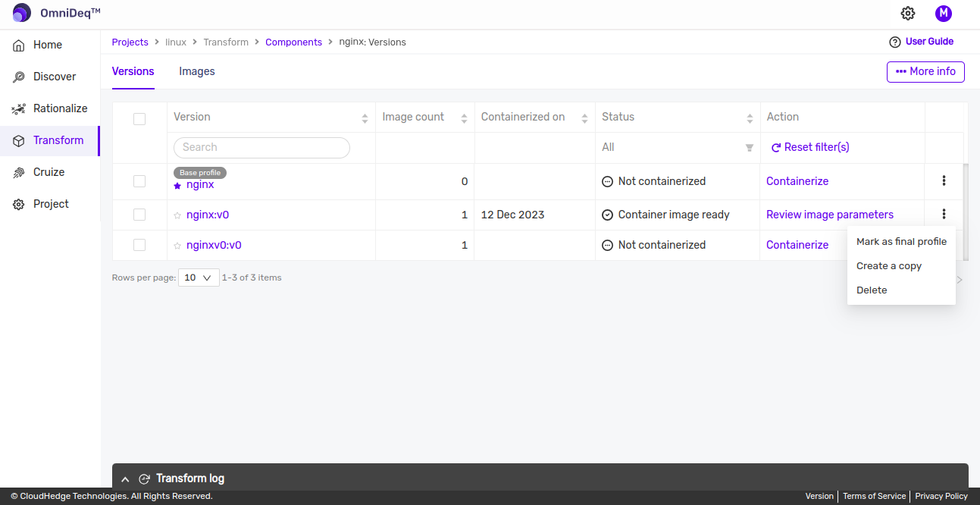Open the nginx base version link
This screenshot has height=505, width=980.
200,184
